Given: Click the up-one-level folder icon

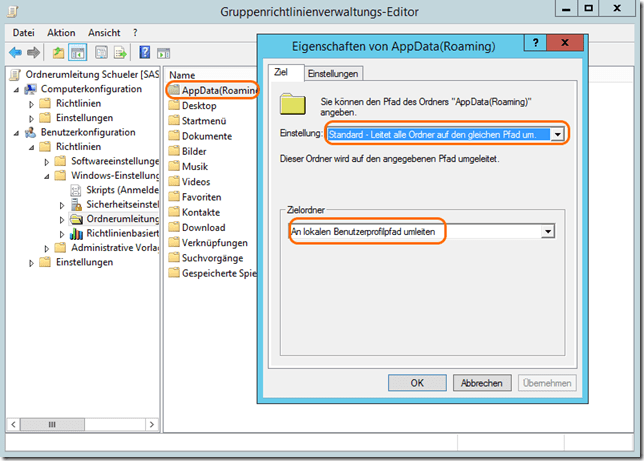Looking at the screenshot, I should pyautogui.click(x=58, y=52).
